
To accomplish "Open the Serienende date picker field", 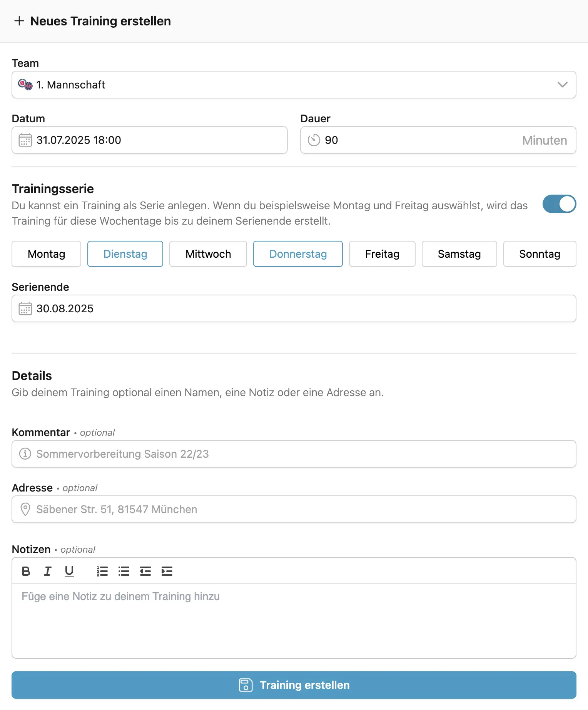I will (294, 308).
